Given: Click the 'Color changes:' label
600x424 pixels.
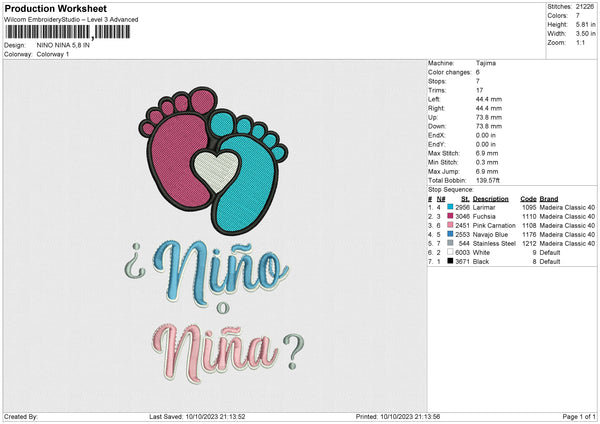Looking at the screenshot, I should pos(450,72).
